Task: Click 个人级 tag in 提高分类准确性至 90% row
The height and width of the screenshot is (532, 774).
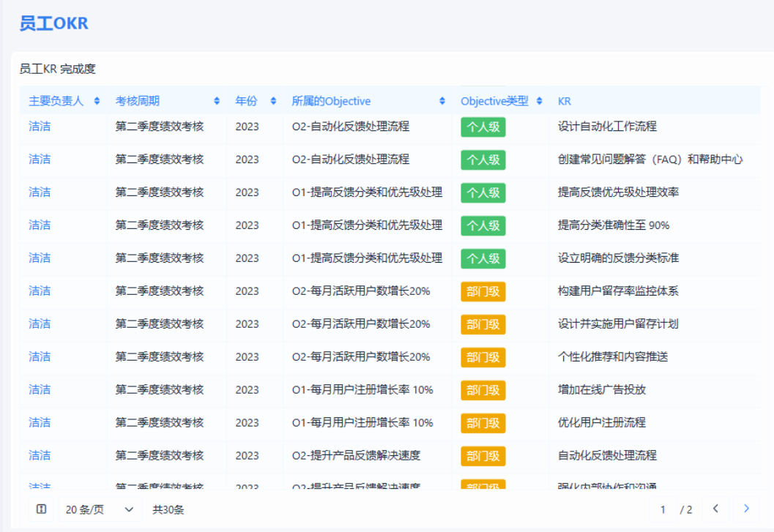Action: (483, 225)
